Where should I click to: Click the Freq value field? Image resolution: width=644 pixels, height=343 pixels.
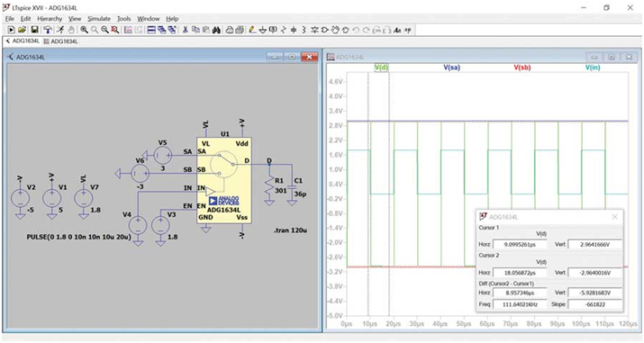520,304
